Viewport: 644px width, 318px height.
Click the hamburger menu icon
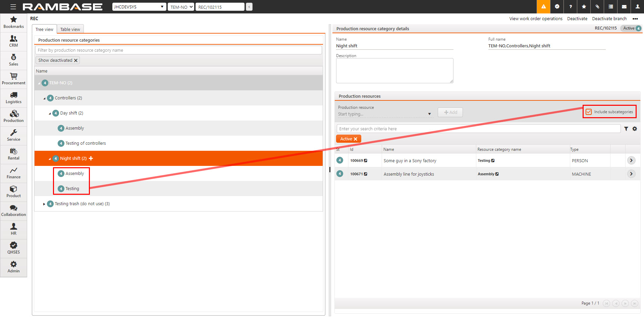(x=13, y=7)
